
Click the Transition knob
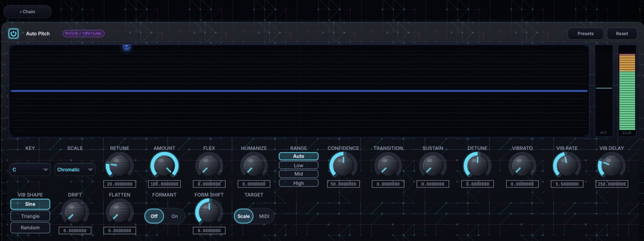[x=388, y=165]
